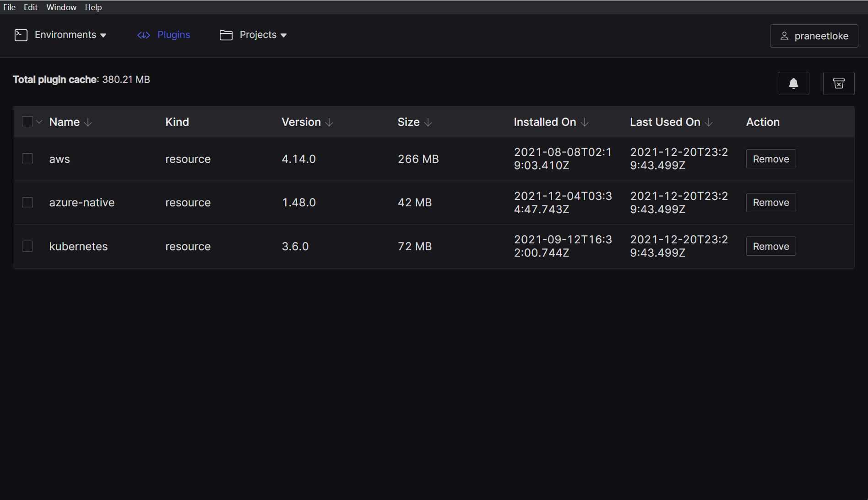Select the azure-native plugin checkbox
This screenshot has width=868, height=500.
point(27,203)
